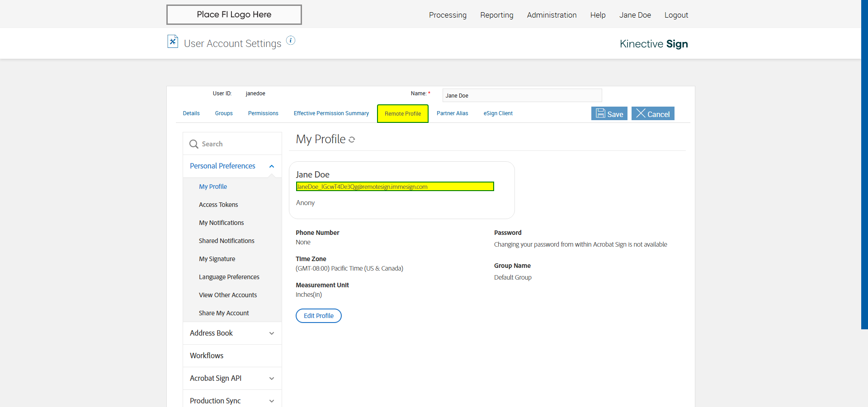
Task: Click the Name input field
Action: (522, 95)
